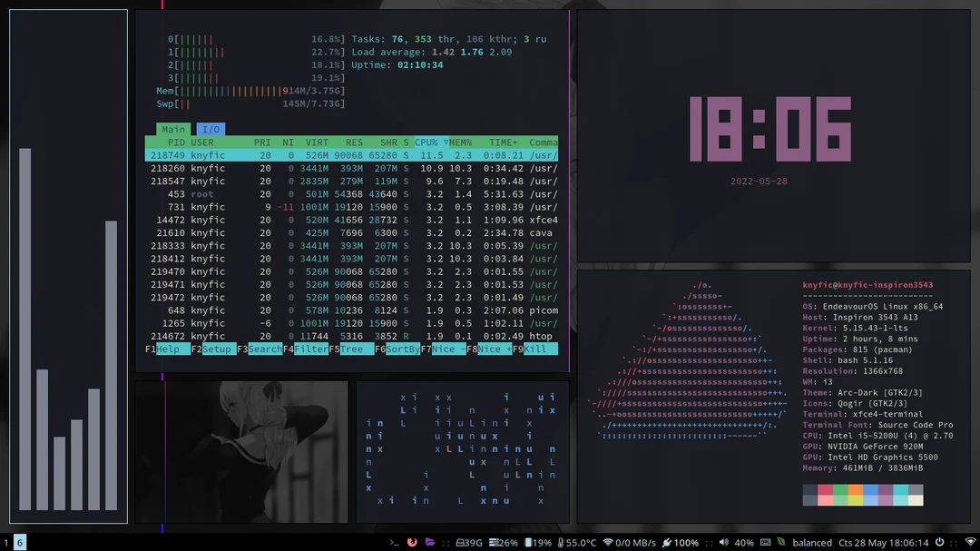
Task: Click the disk usage indicator showing 39G
Action: pos(467,541)
